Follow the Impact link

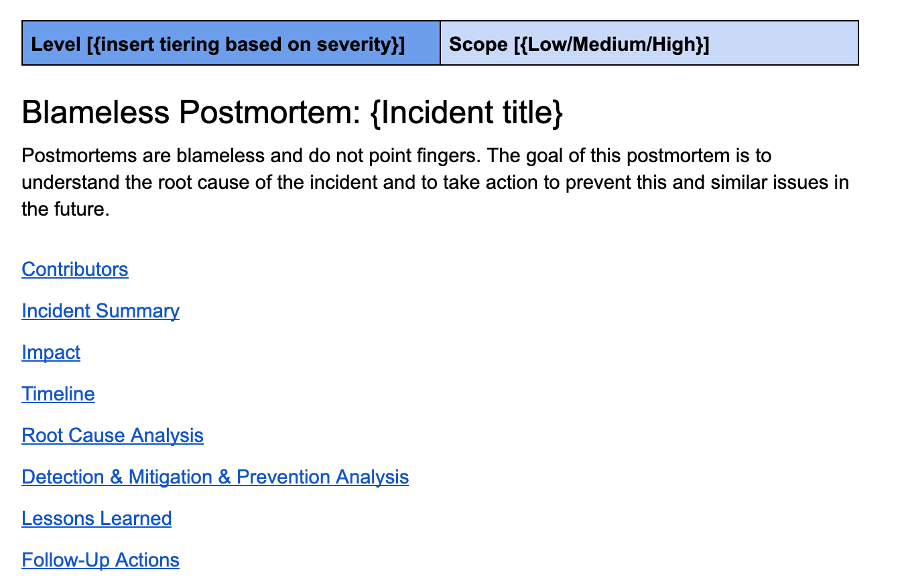point(51,352)
